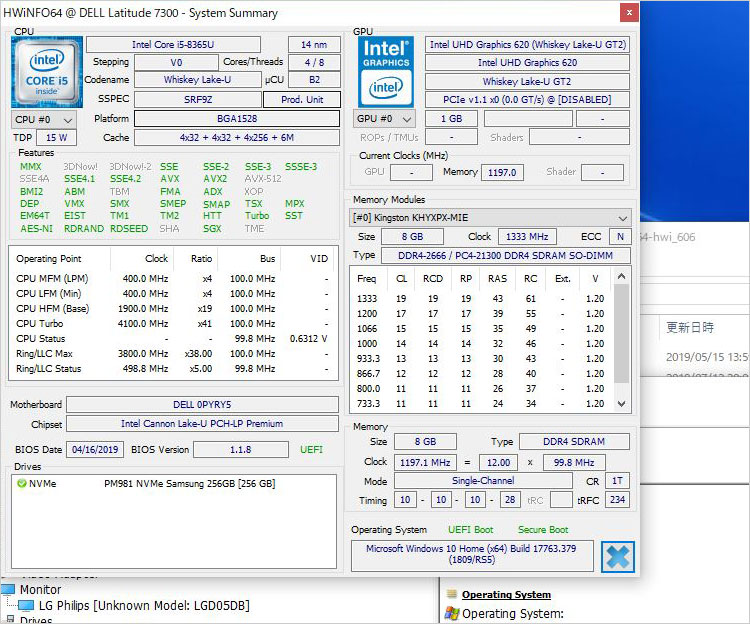Click the 933.3 frequency row in timing table

481,359
